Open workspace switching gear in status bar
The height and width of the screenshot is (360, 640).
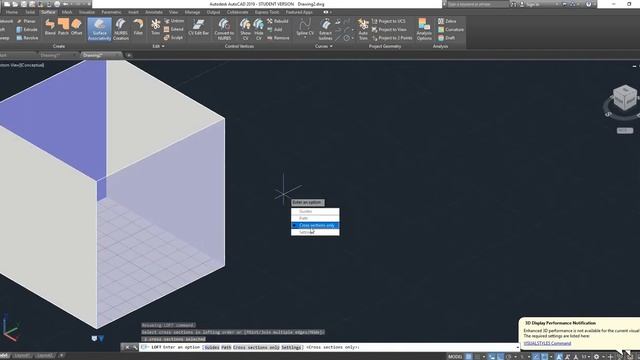(x=596, y=357)
